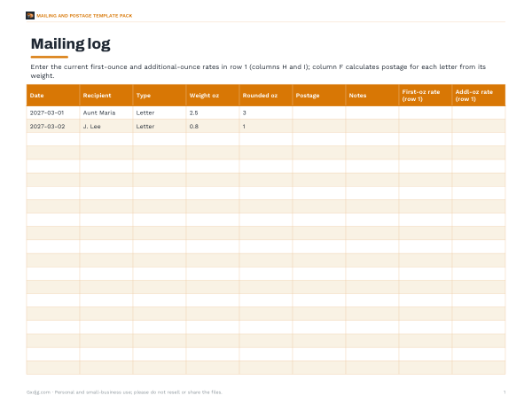Click 'Letter' type cell in Aunt Maria row
Image resolution: width=532 pixels, height=411 pixels.
[160, 112]
